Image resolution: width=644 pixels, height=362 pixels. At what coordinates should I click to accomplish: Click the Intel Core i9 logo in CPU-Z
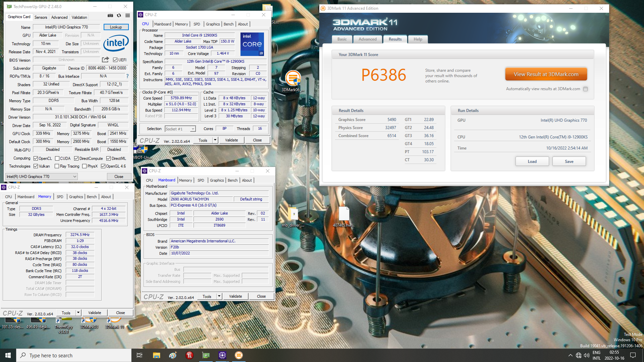252,44
